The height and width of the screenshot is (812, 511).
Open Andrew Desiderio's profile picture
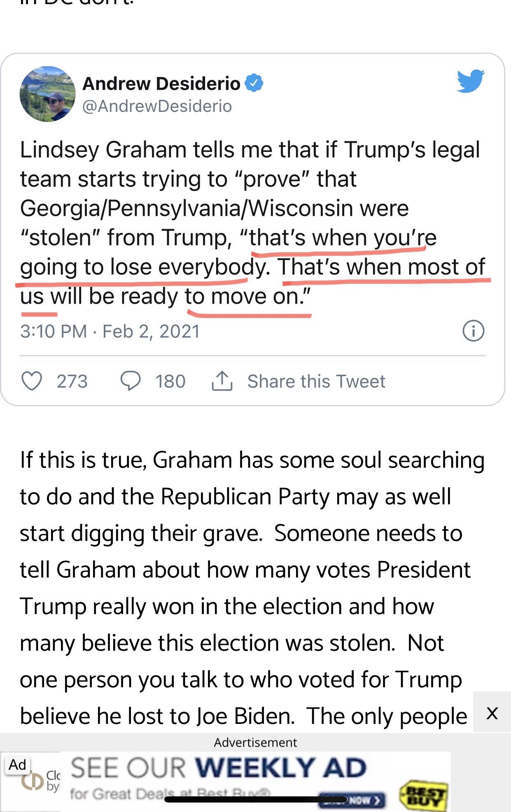[x=48, y=94]
